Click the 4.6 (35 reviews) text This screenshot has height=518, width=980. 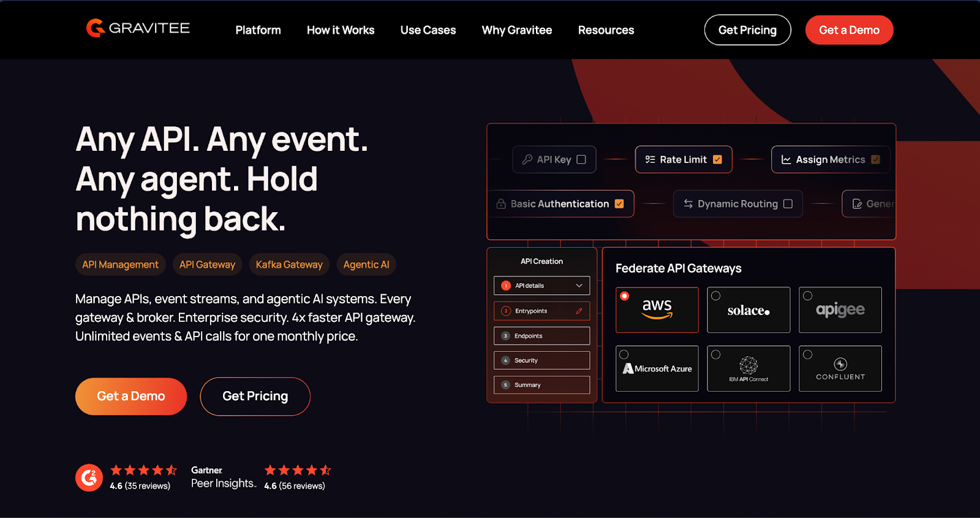[x=140, y=486]
